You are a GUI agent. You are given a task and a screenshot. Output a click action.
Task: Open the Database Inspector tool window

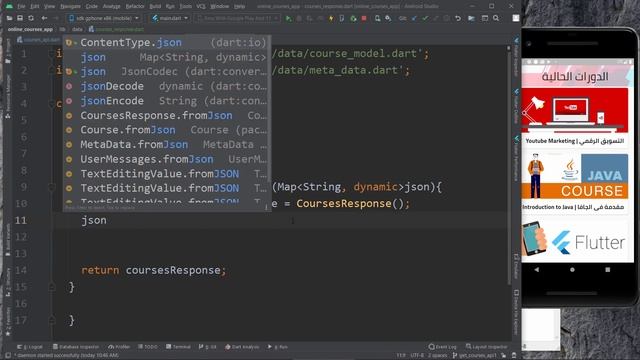pyautogui.click(x=76, y=347)
